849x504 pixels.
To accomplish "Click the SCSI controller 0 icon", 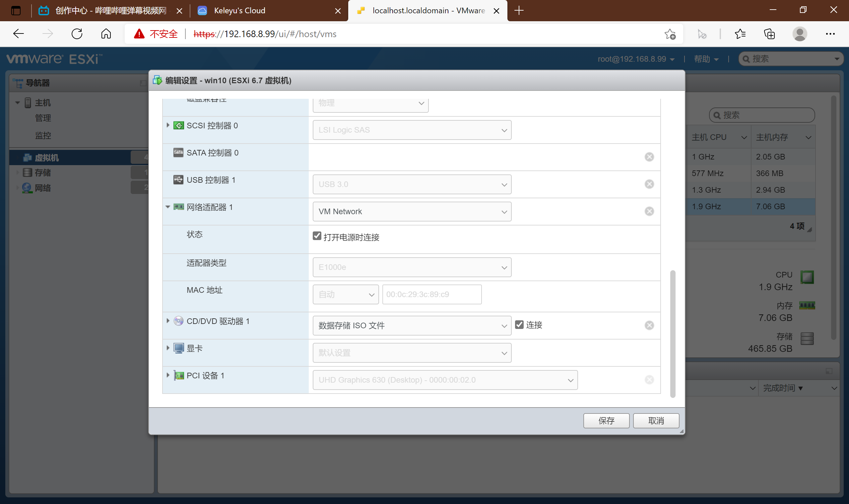I will 179,125.
